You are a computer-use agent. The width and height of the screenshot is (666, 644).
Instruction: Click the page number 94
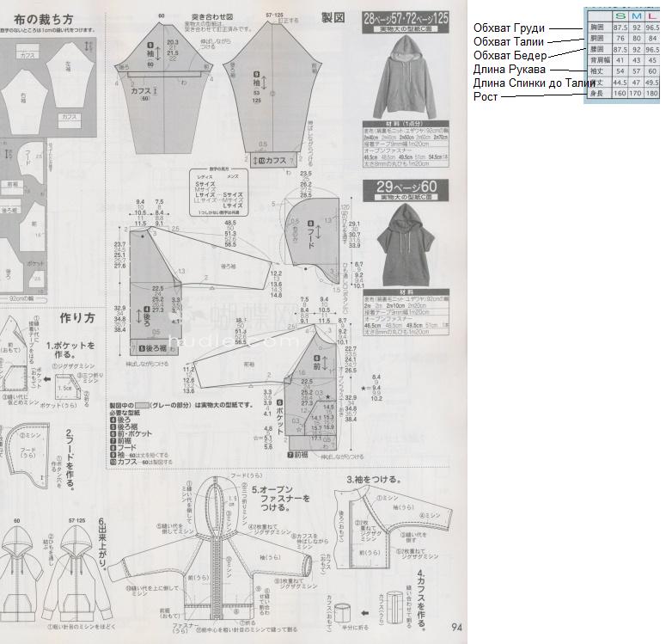click(456, 627)
